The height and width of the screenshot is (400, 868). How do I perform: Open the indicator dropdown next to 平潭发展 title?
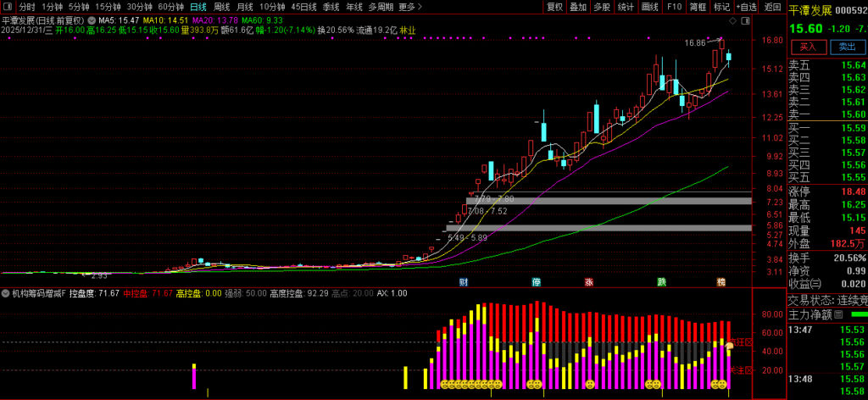[91, 19]
